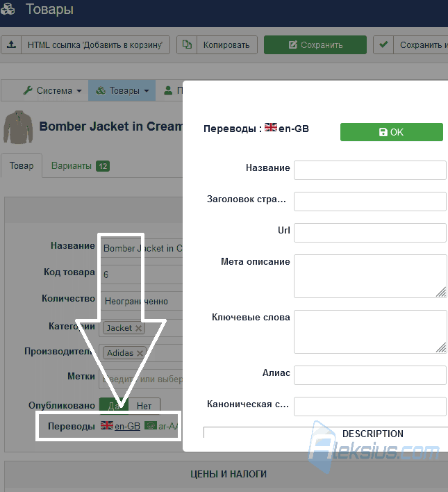Image resolution: width=448 pixels, height=492 pixels.
Task: Click the British flag icon in Переводы row
Action: [107, 425]
